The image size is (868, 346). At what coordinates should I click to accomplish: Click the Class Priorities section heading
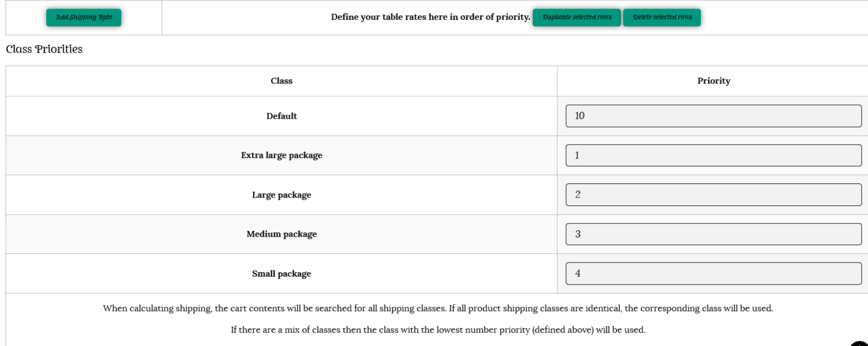click(44, 50)
